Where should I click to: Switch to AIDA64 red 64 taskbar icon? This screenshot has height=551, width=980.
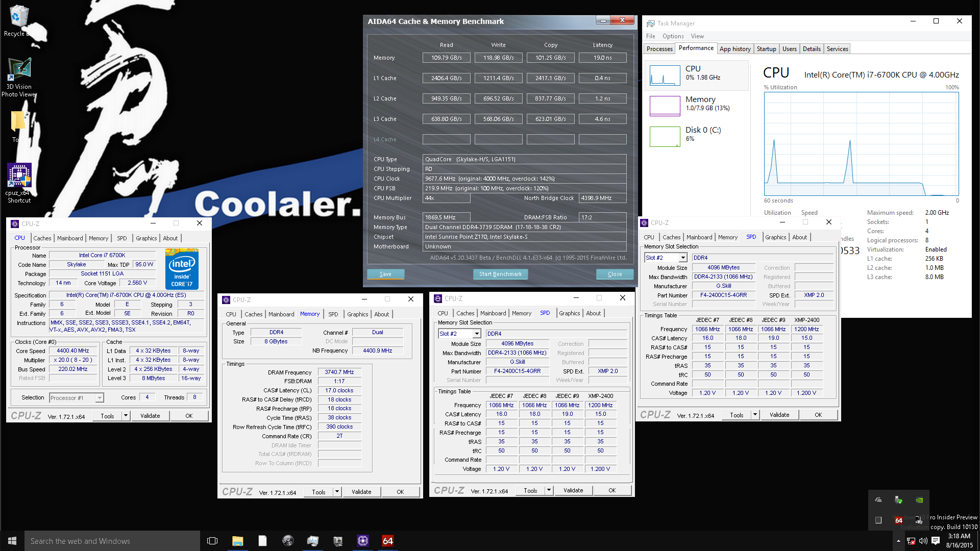[x=387, y=541]
